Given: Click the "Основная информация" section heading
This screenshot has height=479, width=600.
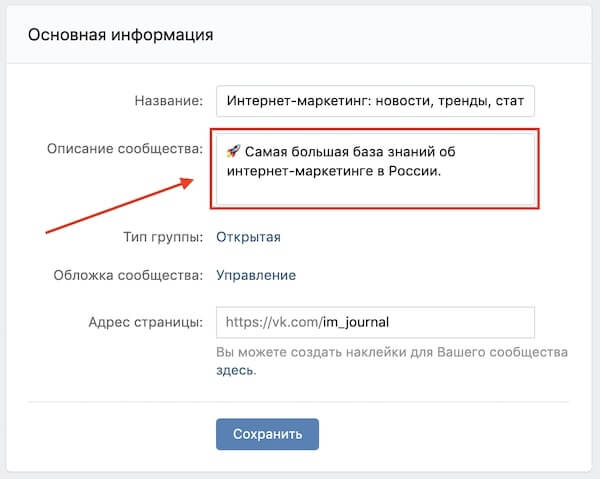Looking at the screenshot, I should [x=120, y=35].
